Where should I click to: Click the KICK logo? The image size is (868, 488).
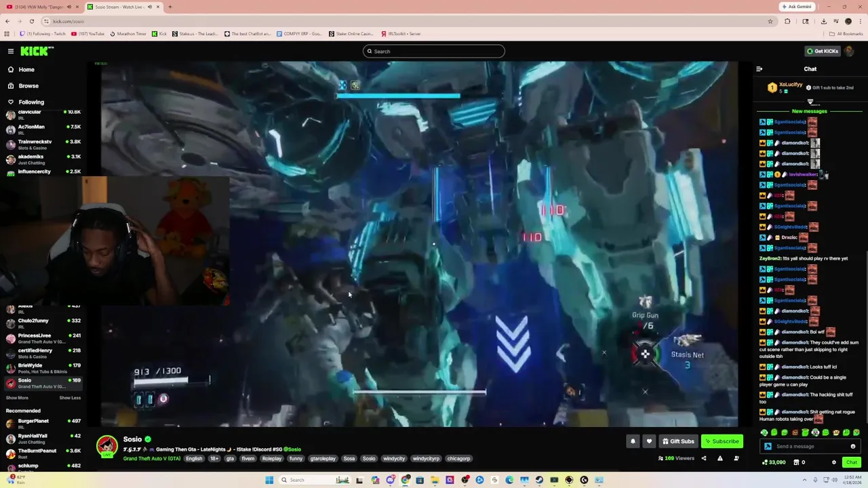[37, 52]
